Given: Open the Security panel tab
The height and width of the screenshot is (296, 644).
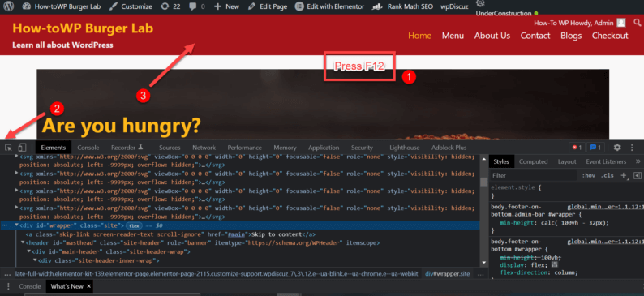Looking at the screenshot, I should coord(362,148).
